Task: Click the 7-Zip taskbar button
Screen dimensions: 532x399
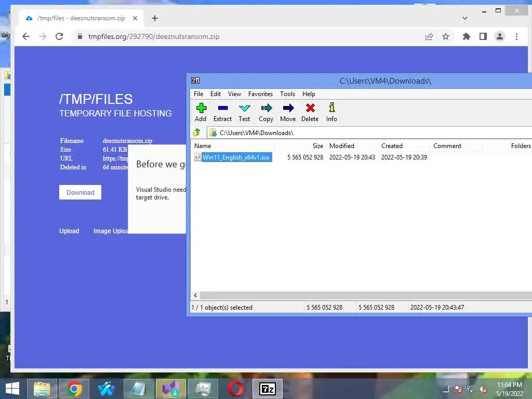Action: click(x=268, y=389)
